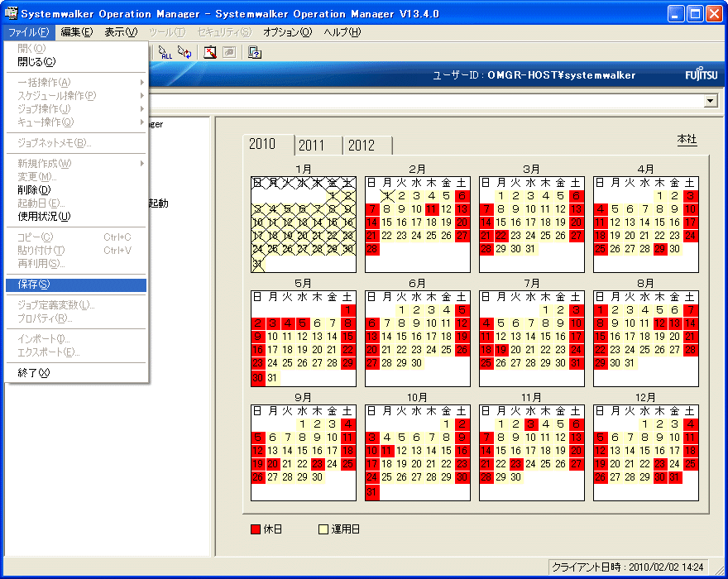Click the crossed-out January 31 cell
728x579 pixels.
click(257, 264)
